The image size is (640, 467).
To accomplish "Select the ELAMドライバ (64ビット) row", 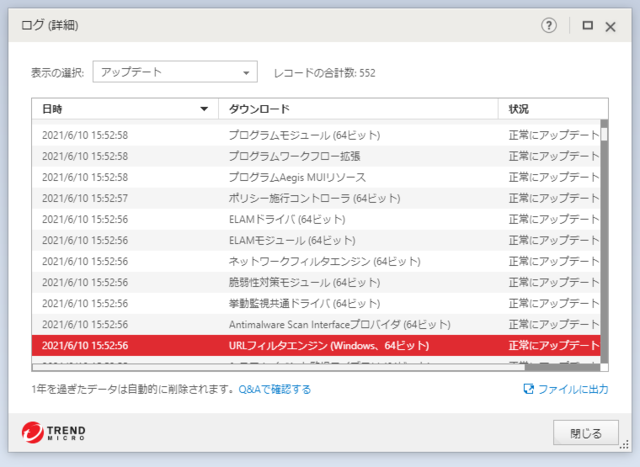I will (x=316, y=220).
